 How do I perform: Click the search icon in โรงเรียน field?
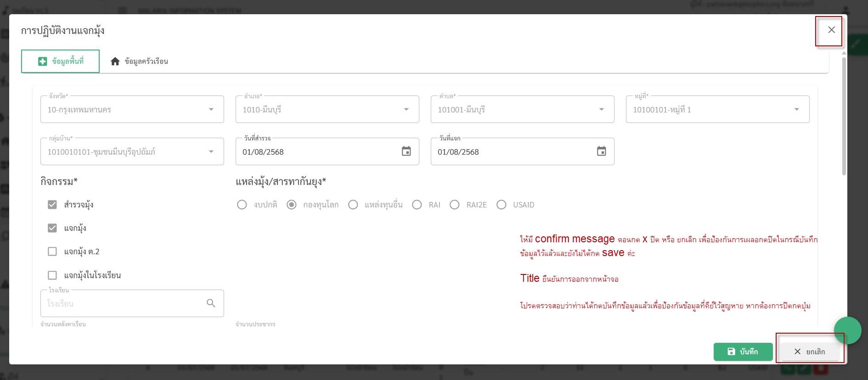coord(211,303)
